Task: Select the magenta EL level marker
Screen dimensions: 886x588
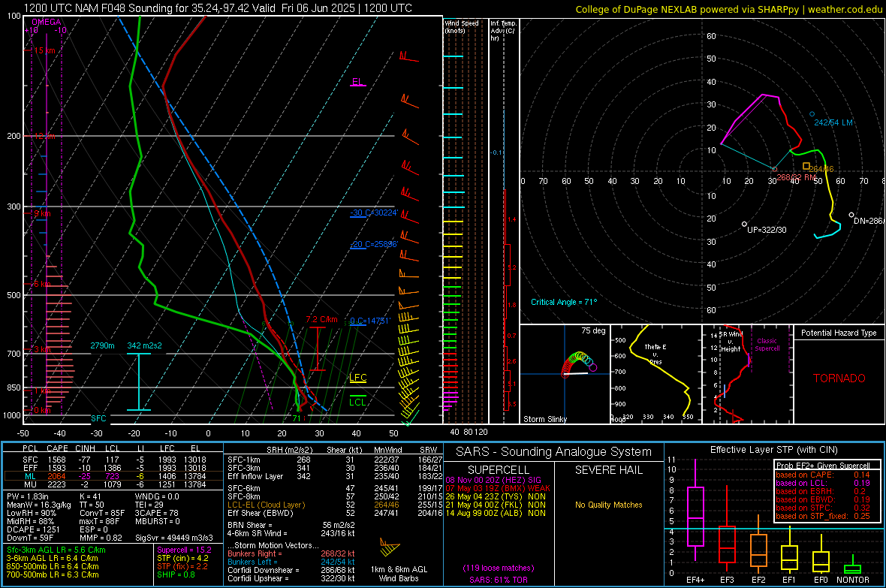Action: 357,83
